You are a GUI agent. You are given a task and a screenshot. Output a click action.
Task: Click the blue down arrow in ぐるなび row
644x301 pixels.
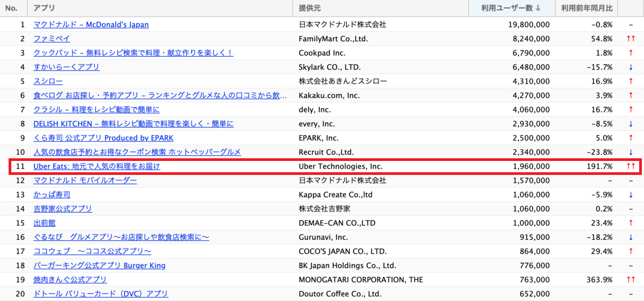pos(631,237)
